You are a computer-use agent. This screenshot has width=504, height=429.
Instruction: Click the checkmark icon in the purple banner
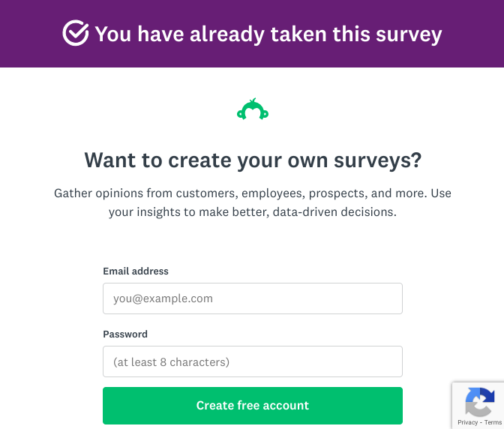tap(76, 34)
